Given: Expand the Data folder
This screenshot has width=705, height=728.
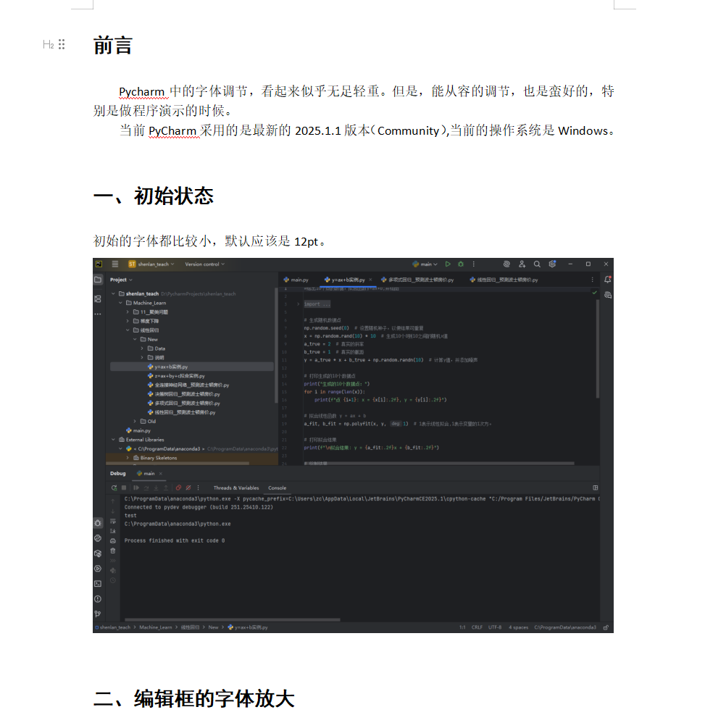Looking at the screenshot, I should pos(142,348).
